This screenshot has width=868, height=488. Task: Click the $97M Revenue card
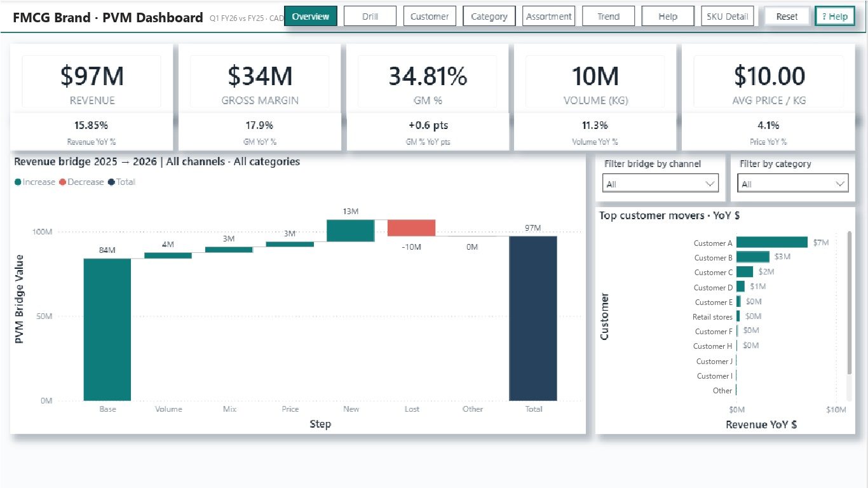(x=92, y=81)
